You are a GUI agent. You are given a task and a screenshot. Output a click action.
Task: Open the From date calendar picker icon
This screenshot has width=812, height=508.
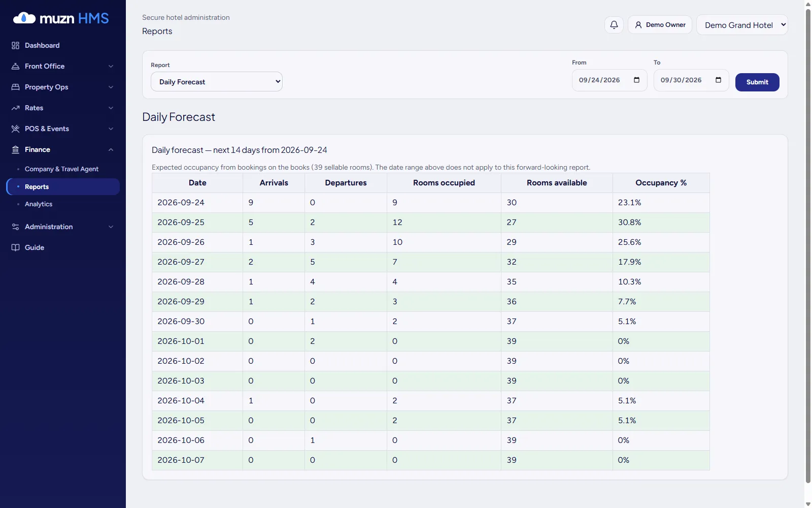coord(636,80)
